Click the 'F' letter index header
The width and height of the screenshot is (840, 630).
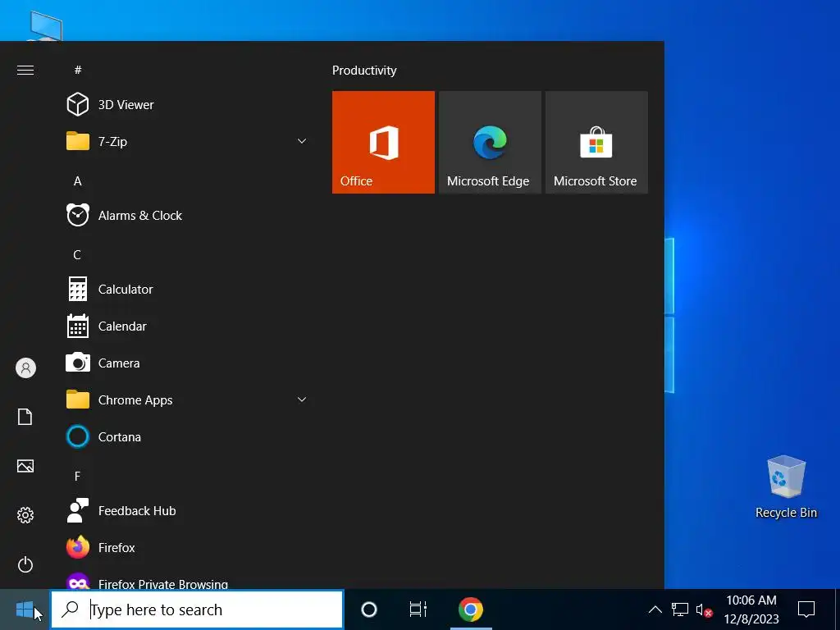(x=77, y=477)
